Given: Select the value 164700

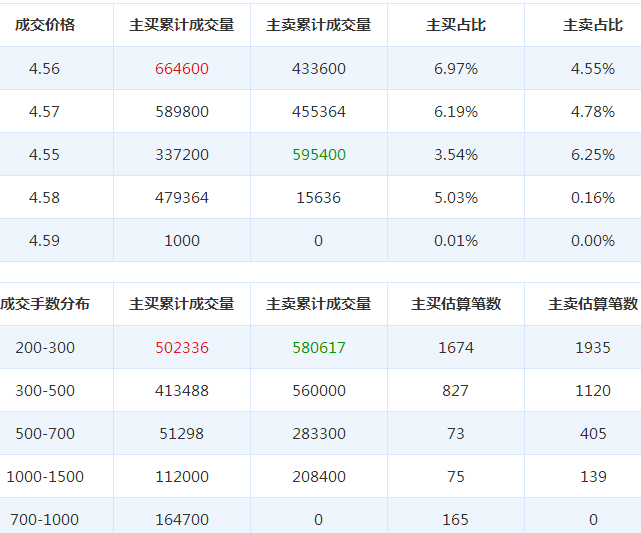Looking at the screenshot, I should coord(182,520).
